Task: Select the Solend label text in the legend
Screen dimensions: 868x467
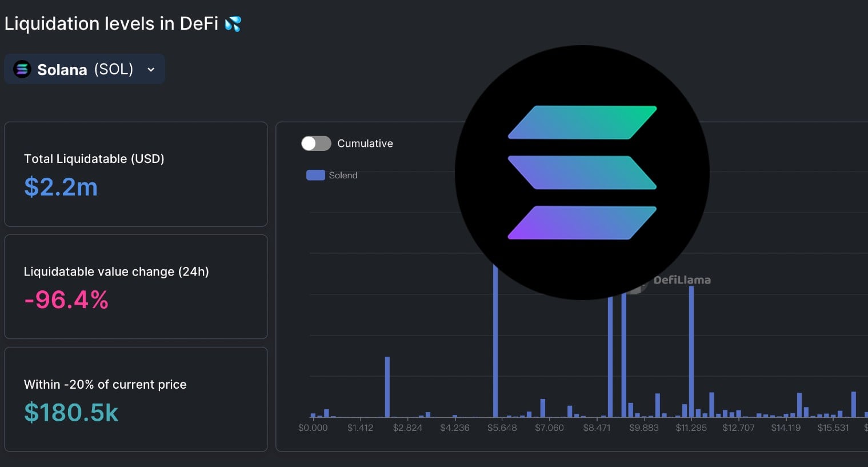Action: click(x=342, y=175)
